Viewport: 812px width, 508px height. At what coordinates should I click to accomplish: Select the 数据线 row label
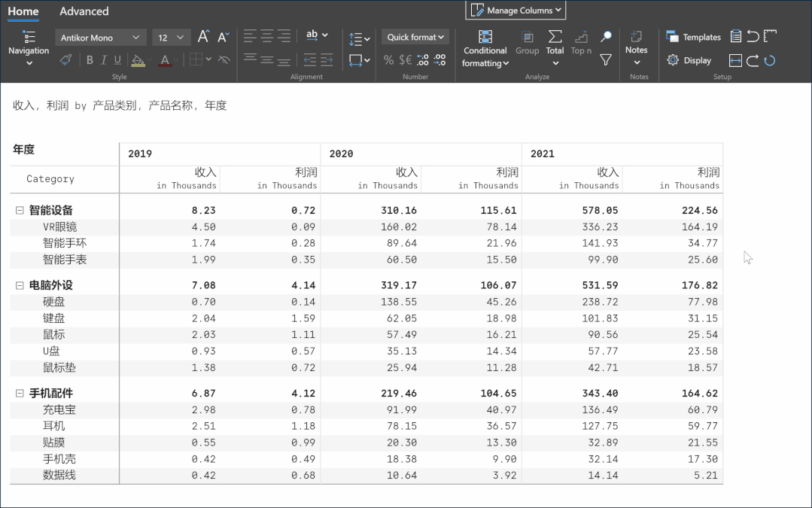click(x=59, y=475)
